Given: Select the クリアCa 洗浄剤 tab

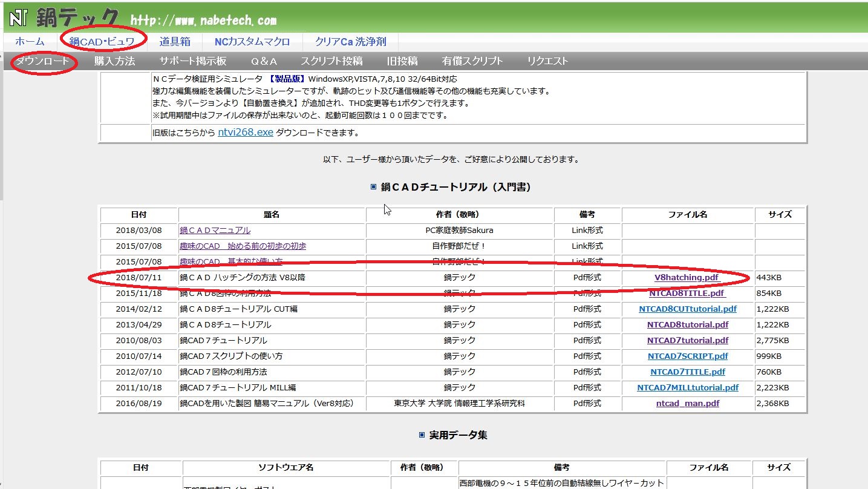Looking at the screenshot, I should point(350,42).
